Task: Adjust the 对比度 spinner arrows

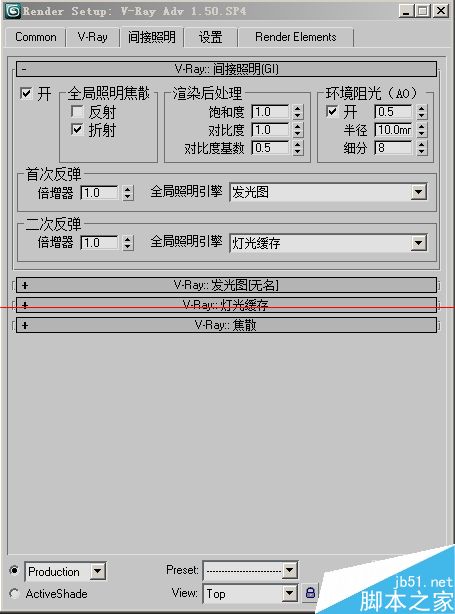Action: [298, 130]
